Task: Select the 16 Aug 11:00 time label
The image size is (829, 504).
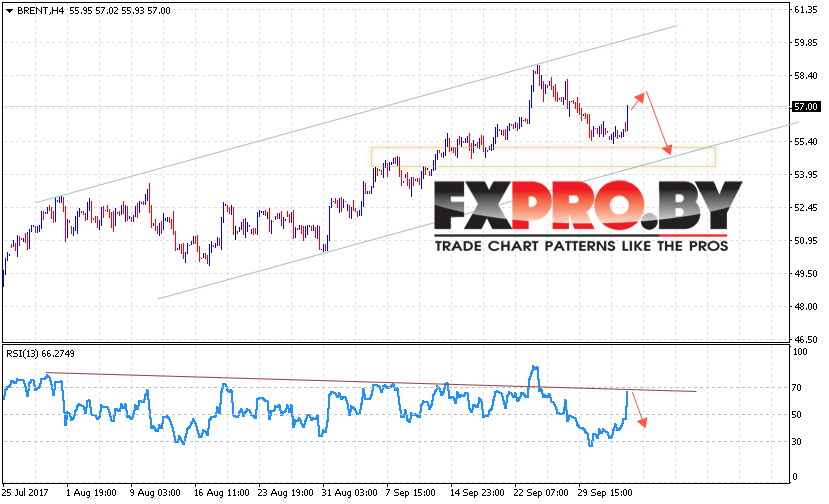Action: pos(222,492)
